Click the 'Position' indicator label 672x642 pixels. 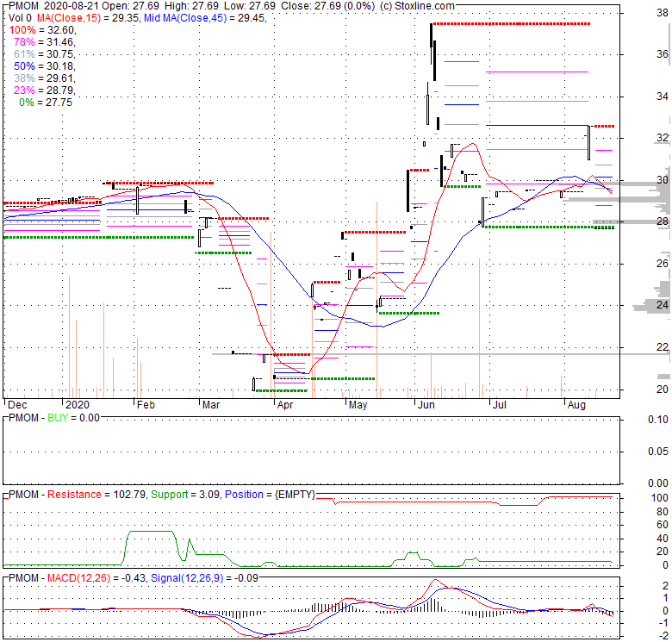tap(244, 494)
